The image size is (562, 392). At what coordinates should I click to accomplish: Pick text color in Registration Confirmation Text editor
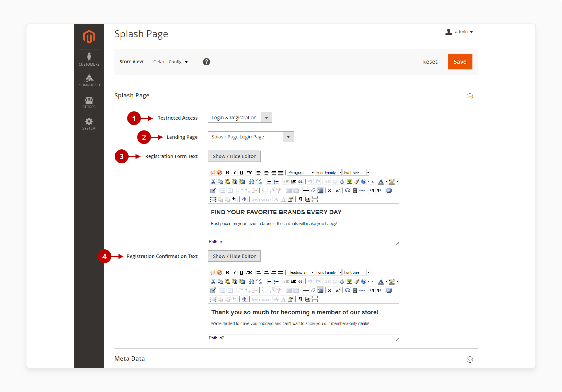[381, 281]
